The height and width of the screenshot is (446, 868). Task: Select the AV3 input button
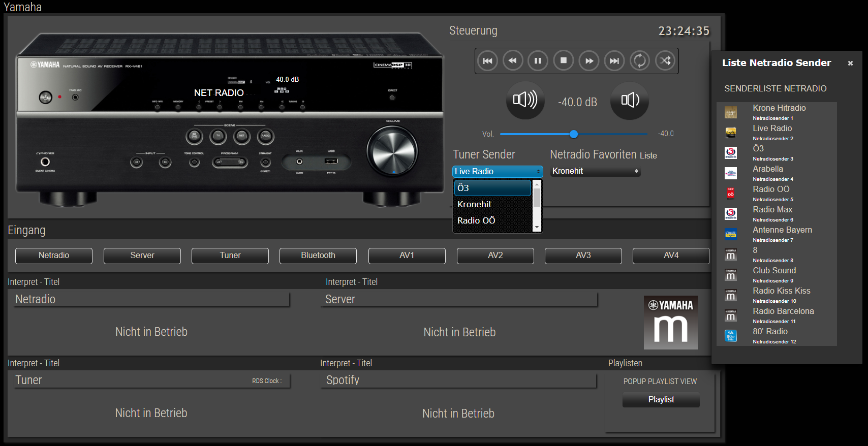[x=583, y=256]
